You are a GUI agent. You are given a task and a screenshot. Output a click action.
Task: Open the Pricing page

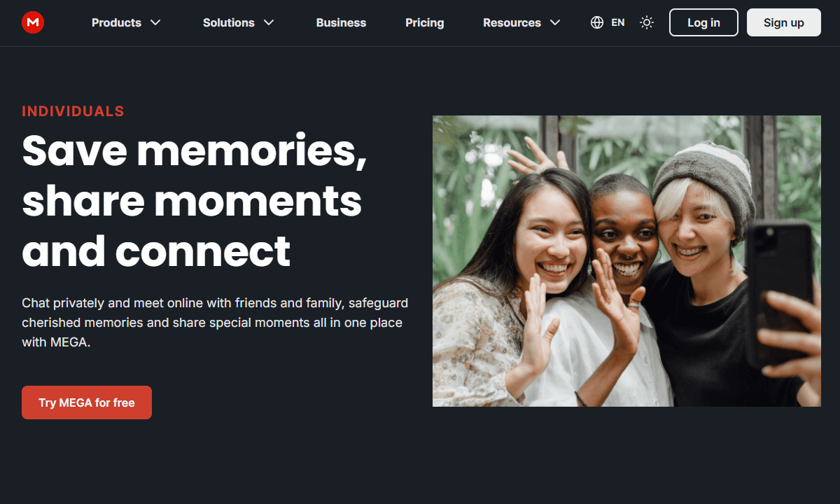(x=424, y=22)
